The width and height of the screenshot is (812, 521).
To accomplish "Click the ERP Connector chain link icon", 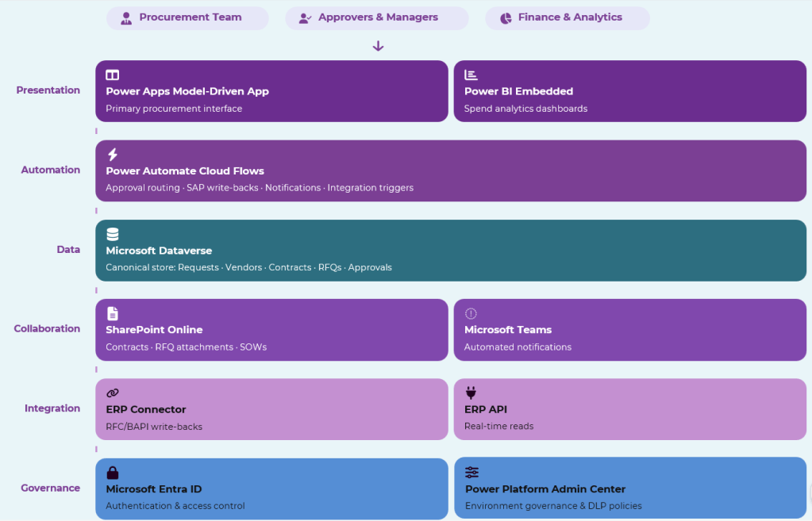I will click(x=113, y=393).
